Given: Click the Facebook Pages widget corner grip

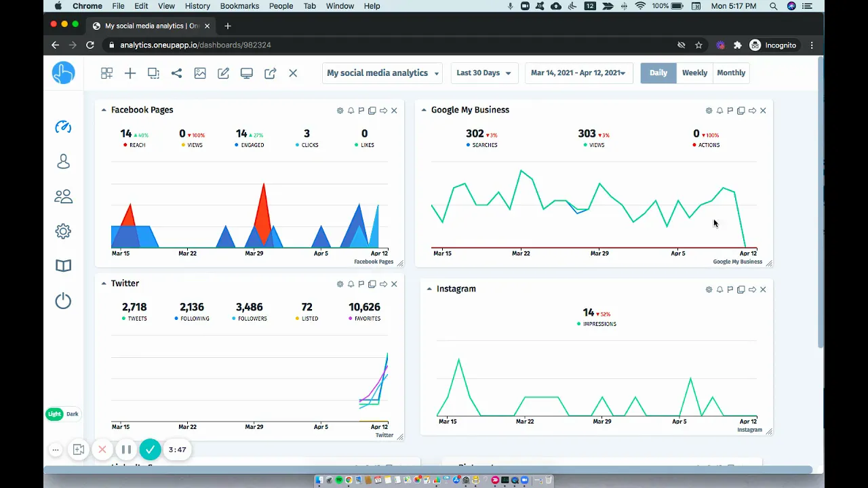Looking at the screenshot, I should point(400,263).
